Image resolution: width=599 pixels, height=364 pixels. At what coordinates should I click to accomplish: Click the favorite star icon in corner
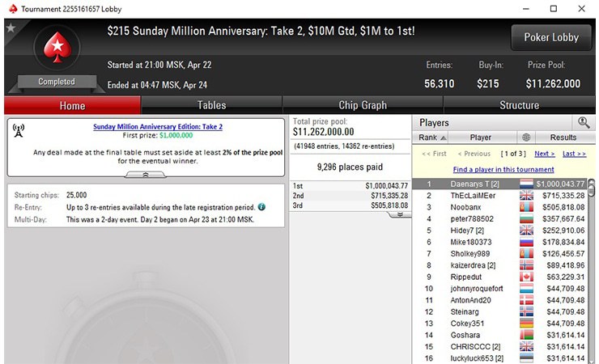tap(11, 28)
